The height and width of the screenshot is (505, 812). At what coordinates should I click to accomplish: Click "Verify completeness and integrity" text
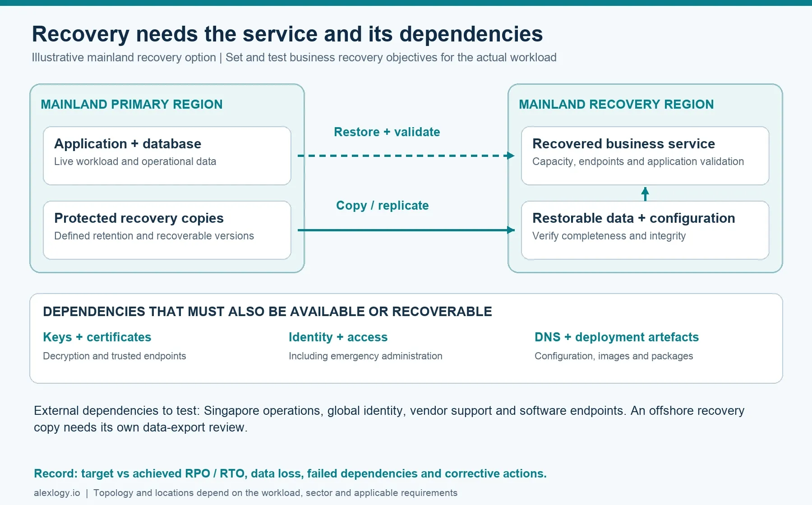point(609,236)
